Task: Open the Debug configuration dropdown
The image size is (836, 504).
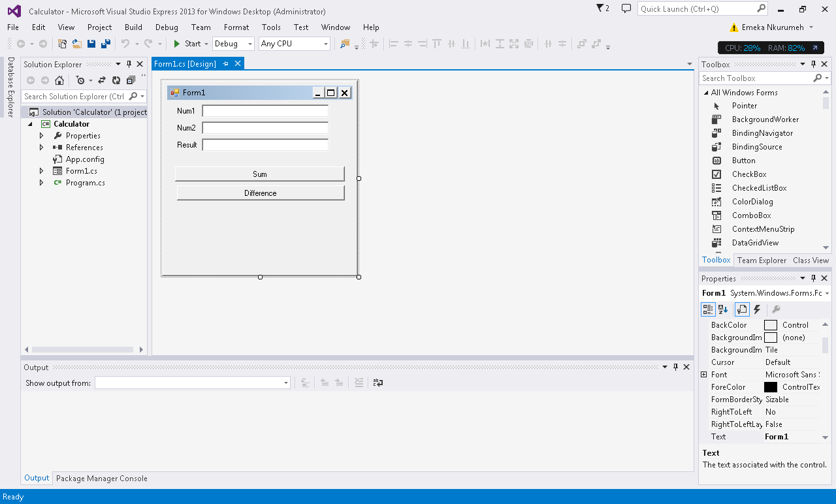Action: pos(249,44)
